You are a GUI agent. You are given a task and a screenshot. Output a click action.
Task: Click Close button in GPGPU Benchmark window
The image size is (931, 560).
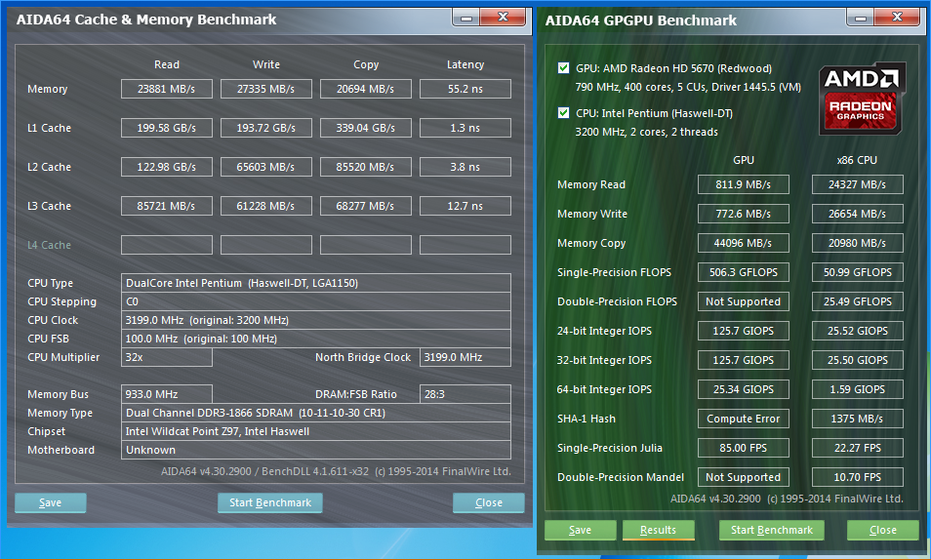[x=883, y=530]
